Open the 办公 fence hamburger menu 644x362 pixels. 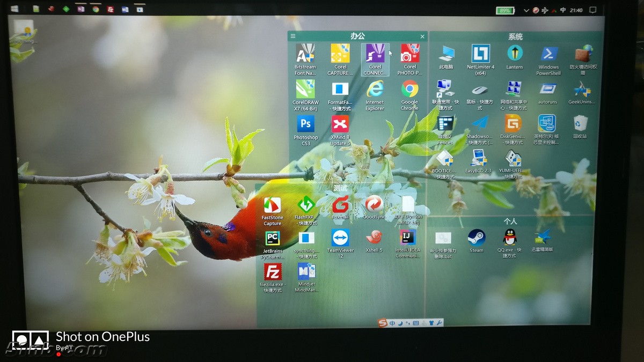293,36
